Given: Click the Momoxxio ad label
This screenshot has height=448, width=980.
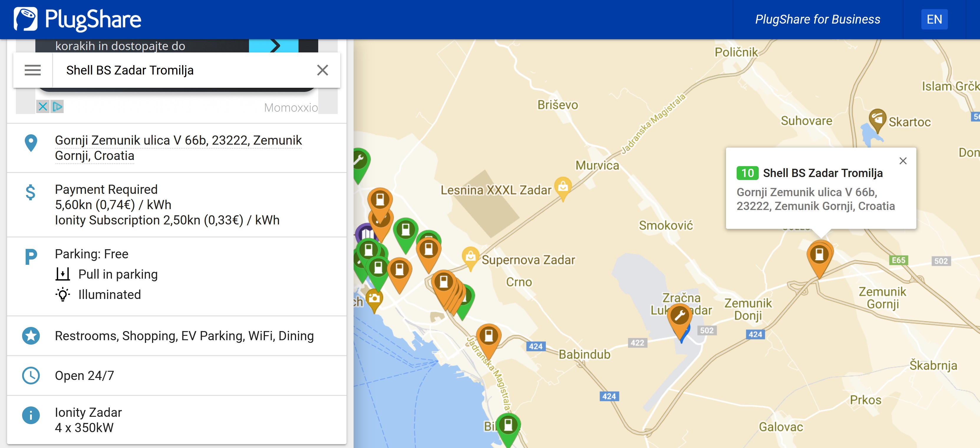Looking at the screenshot, I should click(x=291, y=108).
